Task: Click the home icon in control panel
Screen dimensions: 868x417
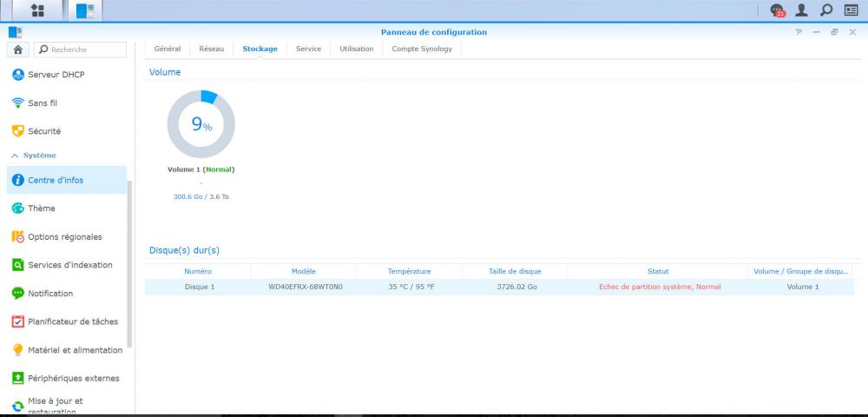Action: 16,50
